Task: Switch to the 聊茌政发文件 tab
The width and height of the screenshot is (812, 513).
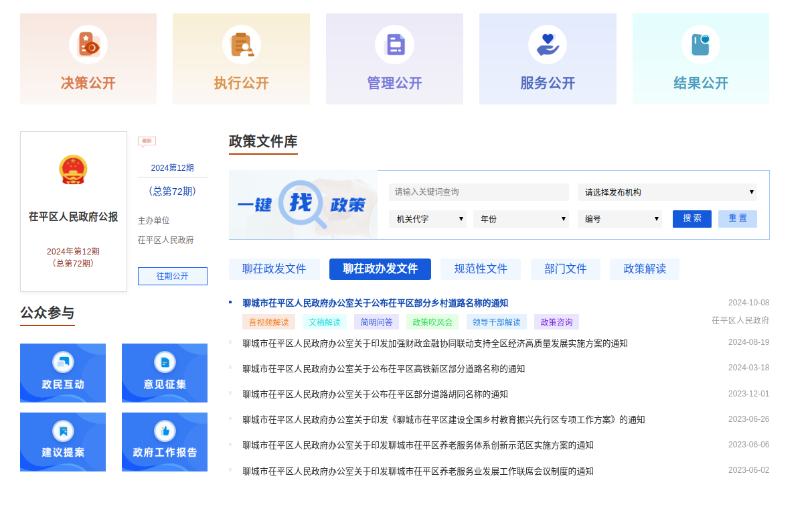Action: coord(274,269)
